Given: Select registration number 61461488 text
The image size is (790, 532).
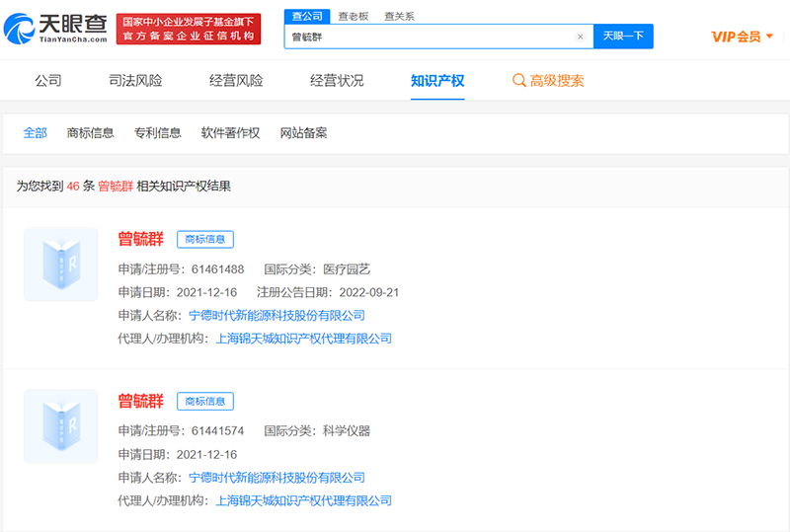Looking at the screenshot, I should [x=217, y=269].
